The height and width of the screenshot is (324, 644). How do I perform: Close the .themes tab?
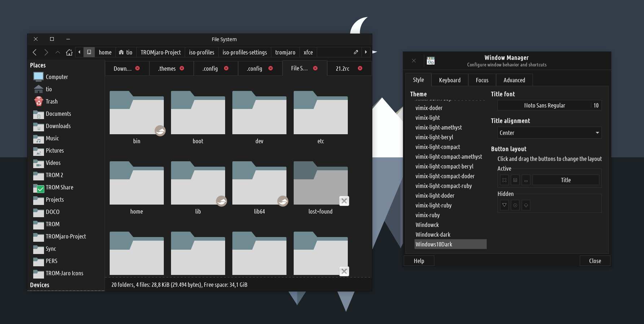click(182, 68)
